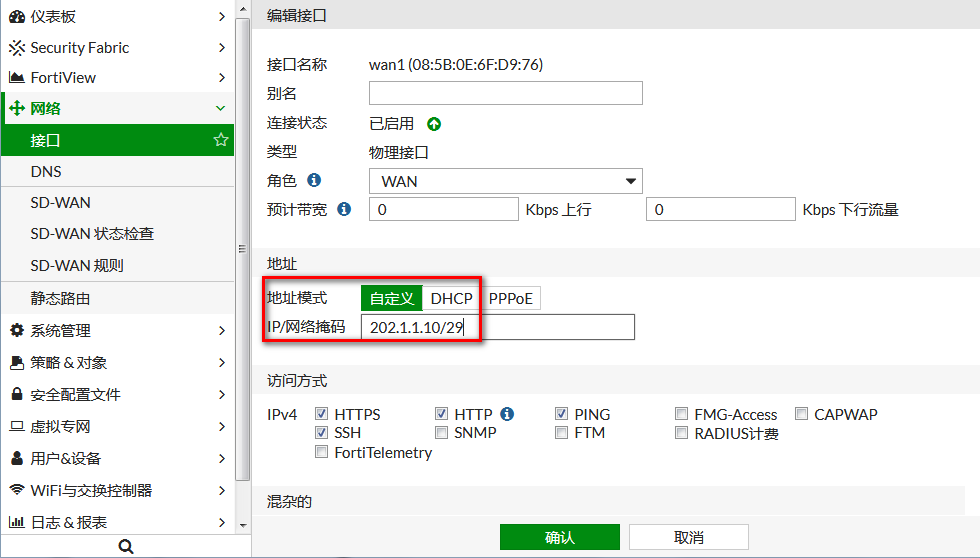Expand the 系统管理 menu section
Image resolution: width=980 pixels, height=558 pixels.
tap(117, 331)
